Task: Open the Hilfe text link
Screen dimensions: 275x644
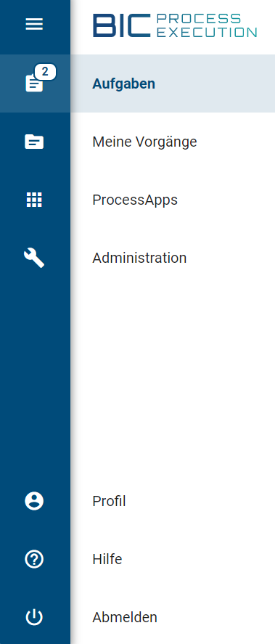Action: (107, 559)
